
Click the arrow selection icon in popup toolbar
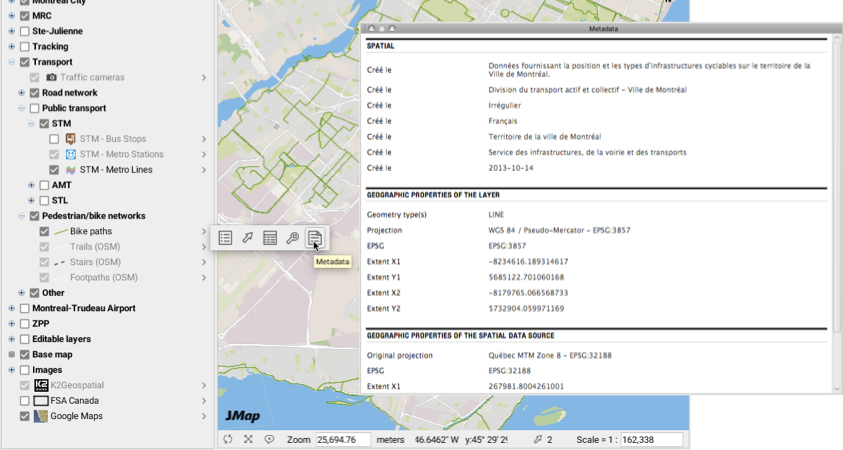point(248,238)
